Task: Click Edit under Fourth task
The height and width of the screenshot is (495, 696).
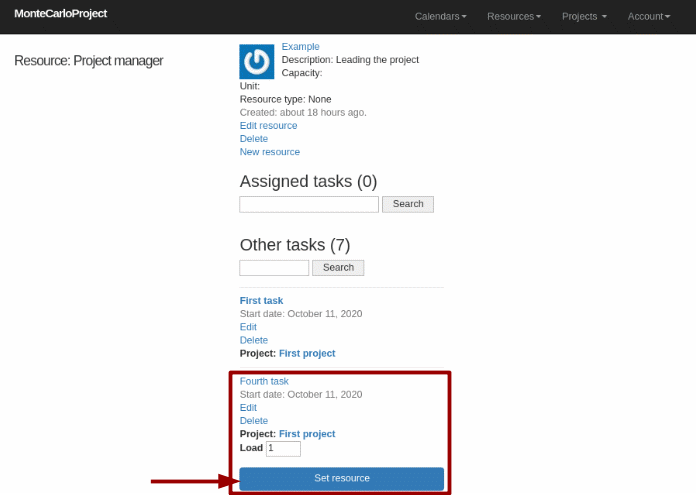Action: (x=248, y=408)
